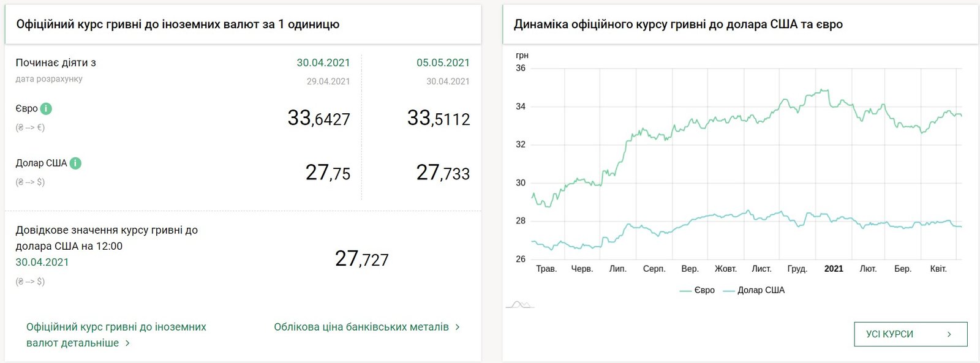Click the 2021 mark on the chart timeline
980x363 pixels.
834,268
